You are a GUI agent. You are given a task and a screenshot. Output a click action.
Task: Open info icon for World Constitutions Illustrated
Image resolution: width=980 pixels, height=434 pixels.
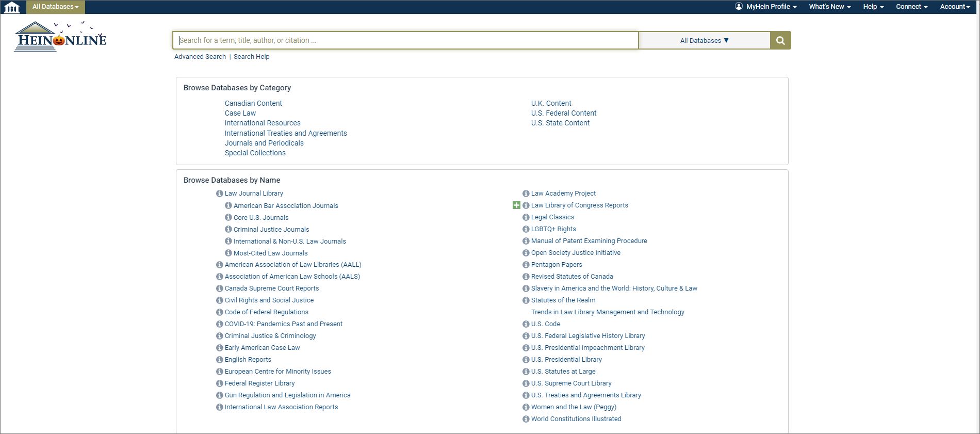pyautogui.click(x=526, y=419)
